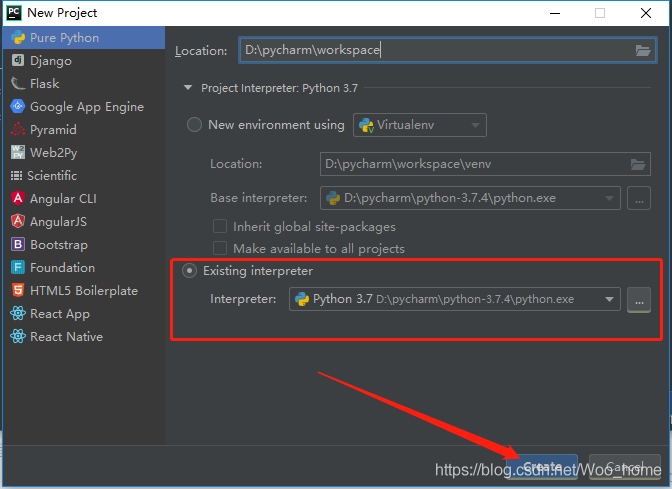Image resolution: width=672 pixels, height=489 pixels.
Task: Select Django project type
Action: (84, 60)
